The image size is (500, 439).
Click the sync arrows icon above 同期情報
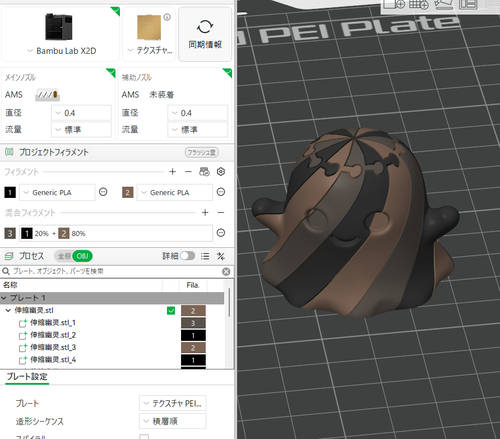tap(205, 27)
